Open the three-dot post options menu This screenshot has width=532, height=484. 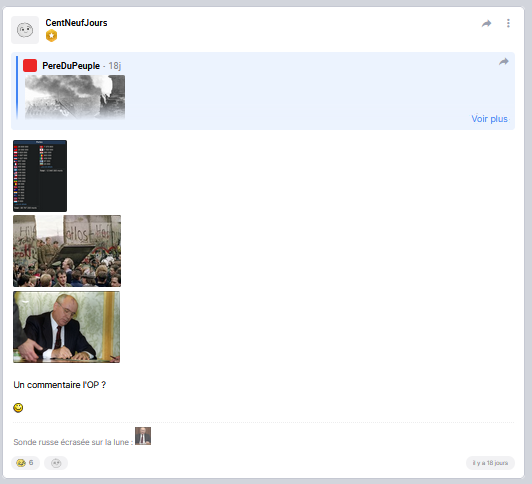tap(508, 23)
